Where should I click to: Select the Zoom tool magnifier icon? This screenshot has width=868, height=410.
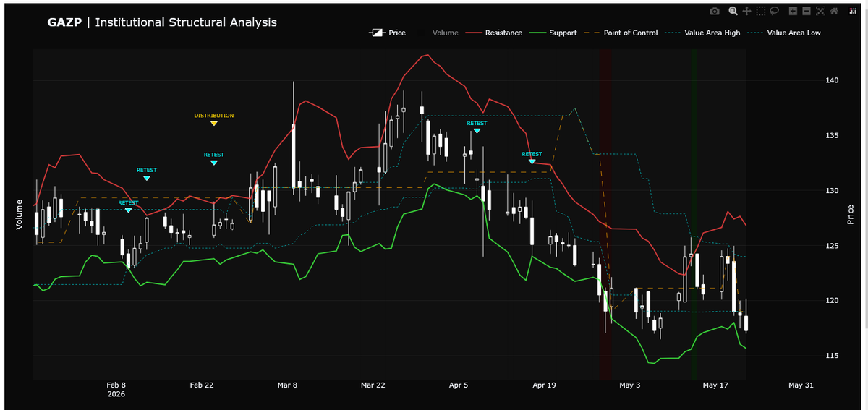[x=733, y=11]
